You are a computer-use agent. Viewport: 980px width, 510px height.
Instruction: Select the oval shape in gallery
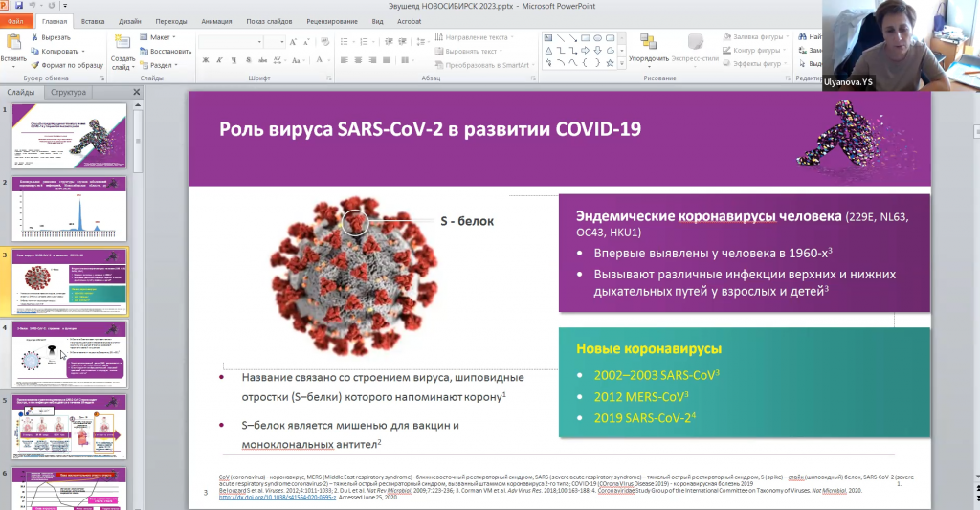(x=598, y=38)
